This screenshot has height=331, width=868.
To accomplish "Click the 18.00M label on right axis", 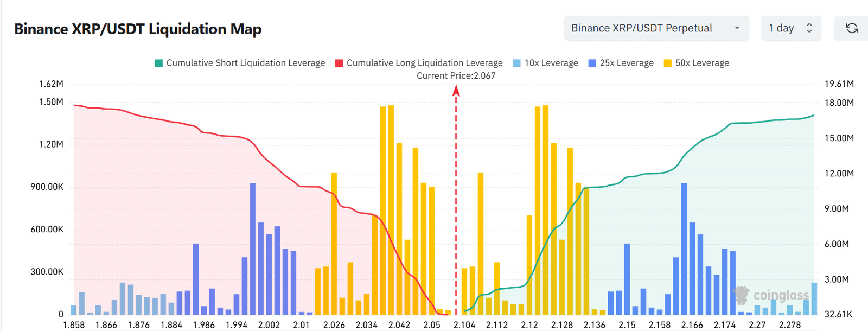I will 839,103.
